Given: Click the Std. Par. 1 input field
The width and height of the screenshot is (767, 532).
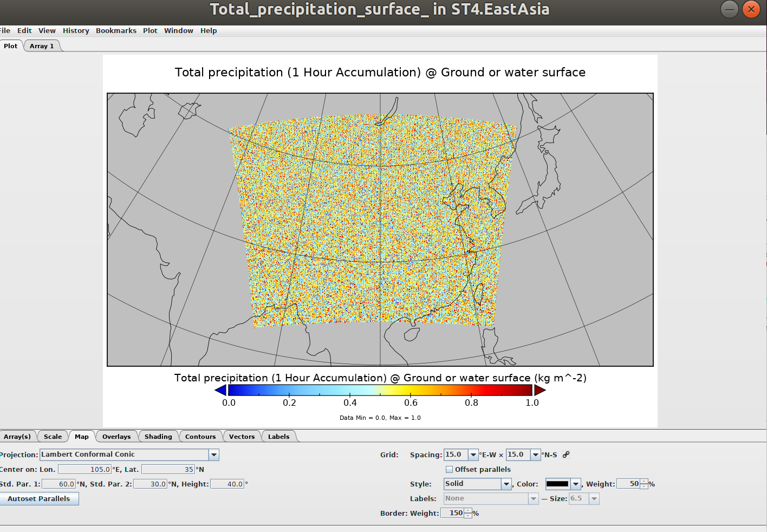Looking at the screenshot, I should (58, 484).
